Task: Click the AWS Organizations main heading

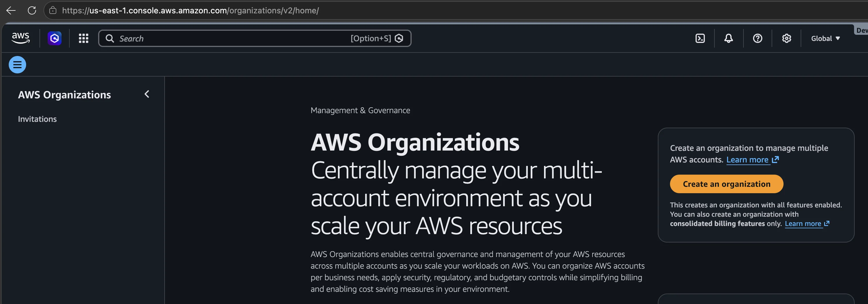Action: tap(415, 142)
